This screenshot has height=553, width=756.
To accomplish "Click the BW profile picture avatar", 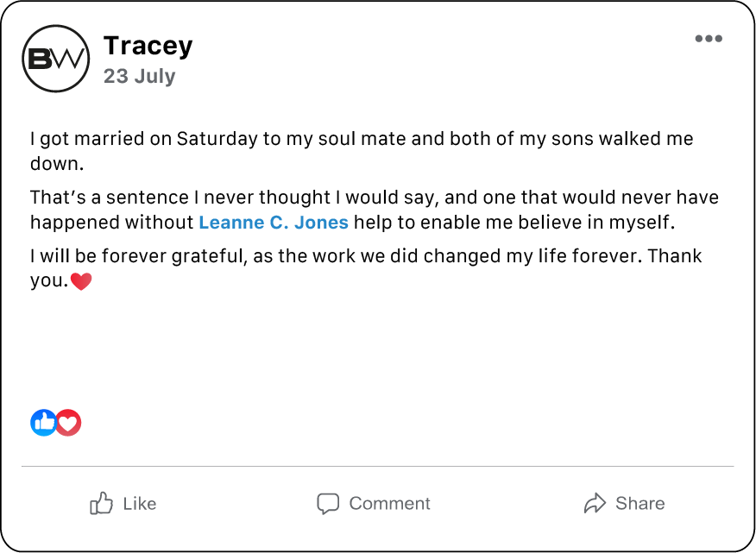I will [x=55, y=59].
